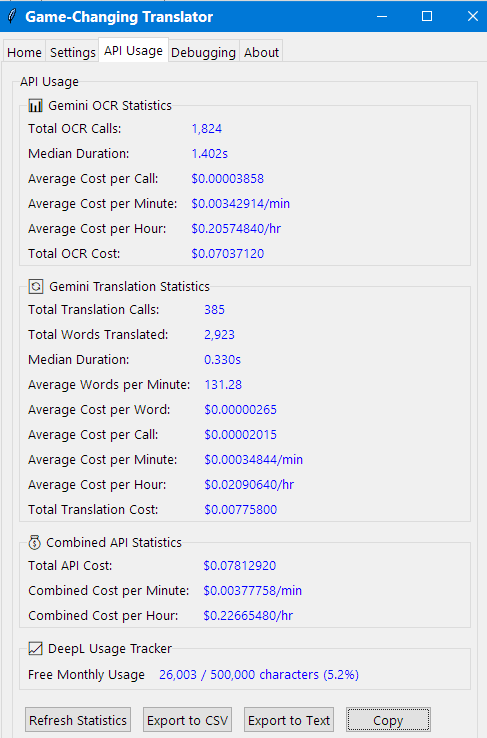Click the DeepL Usage Tracker heading
Viewport: 487px width, 738px height.
click(x=110, y=649)
